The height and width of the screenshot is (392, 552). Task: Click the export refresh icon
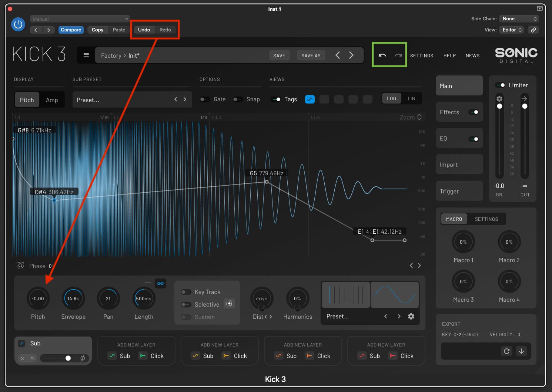click(506, 351)
